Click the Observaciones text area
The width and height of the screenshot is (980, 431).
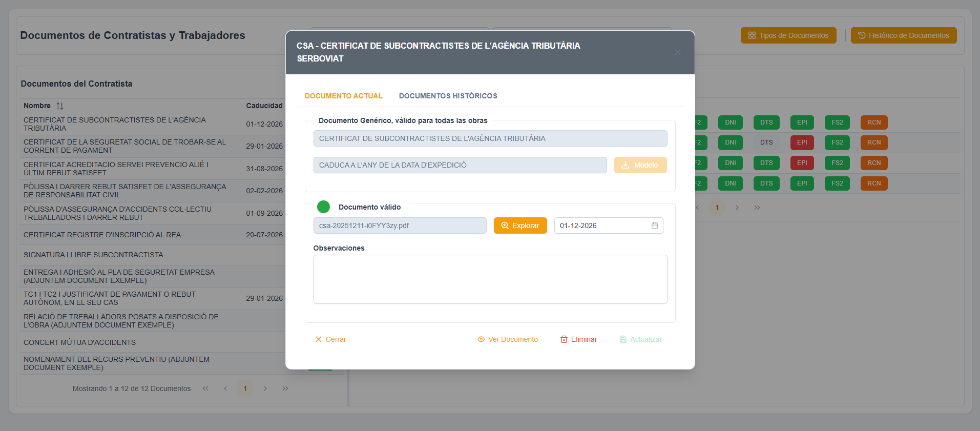[490, 279]
